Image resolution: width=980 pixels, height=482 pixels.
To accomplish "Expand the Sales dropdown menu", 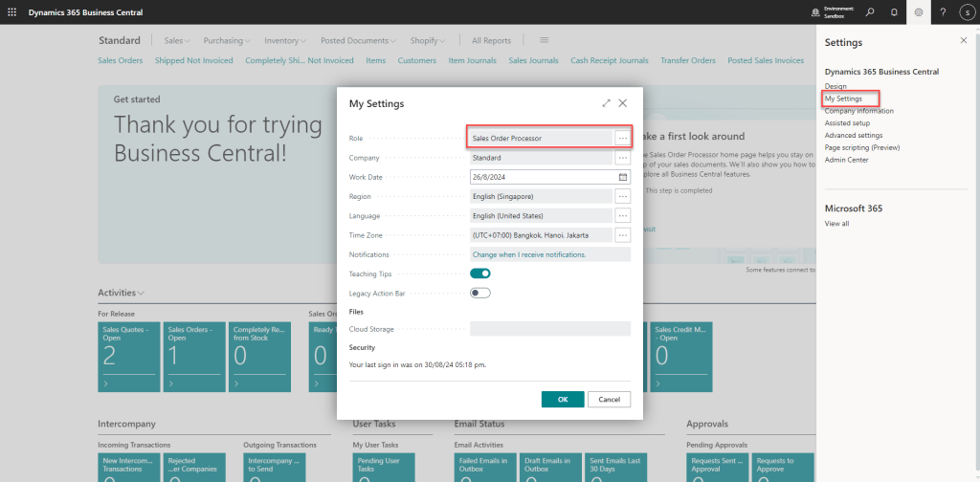I will pyautogui.click(x=177, y=41).
